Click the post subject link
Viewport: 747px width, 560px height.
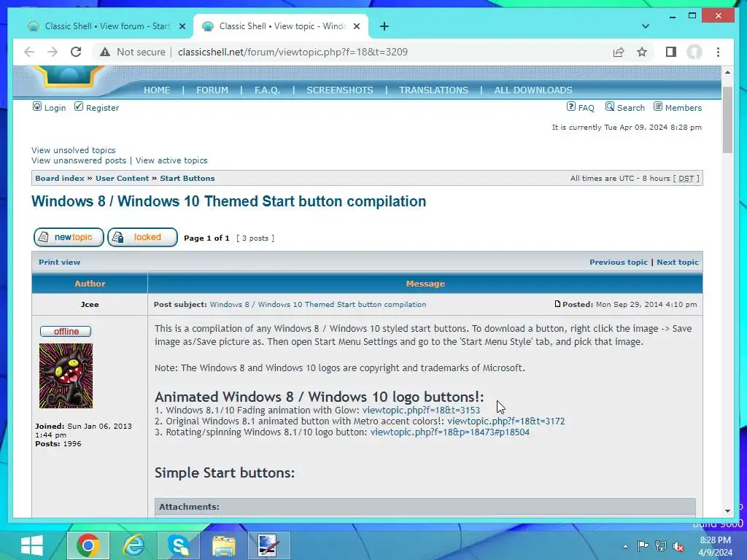coord(318,304)
